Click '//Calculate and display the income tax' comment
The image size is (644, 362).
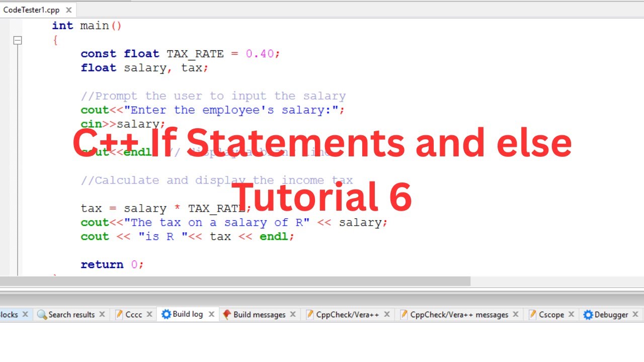[217, 180]
